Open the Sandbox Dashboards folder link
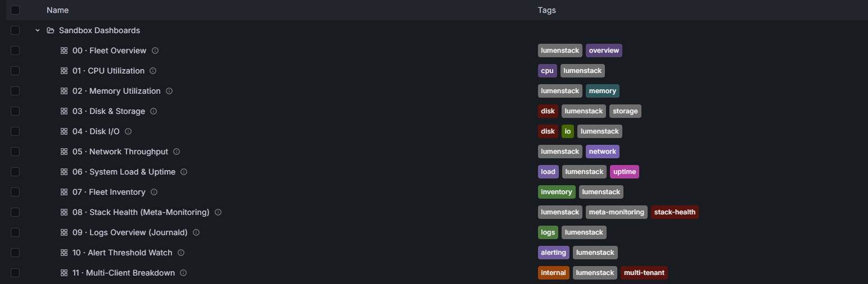Viewport: 868px width, 284px height. 100,30
